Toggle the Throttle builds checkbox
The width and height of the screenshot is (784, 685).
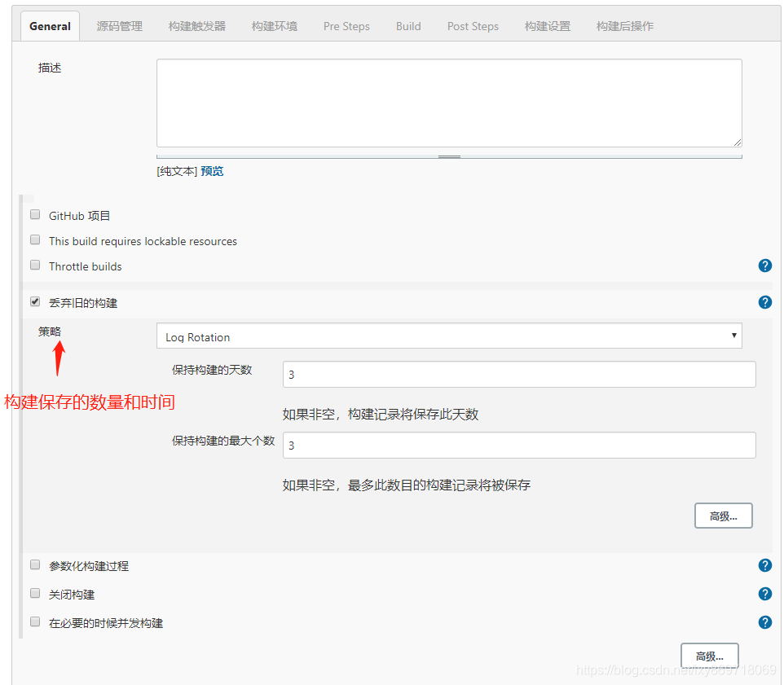coord(35,265)
